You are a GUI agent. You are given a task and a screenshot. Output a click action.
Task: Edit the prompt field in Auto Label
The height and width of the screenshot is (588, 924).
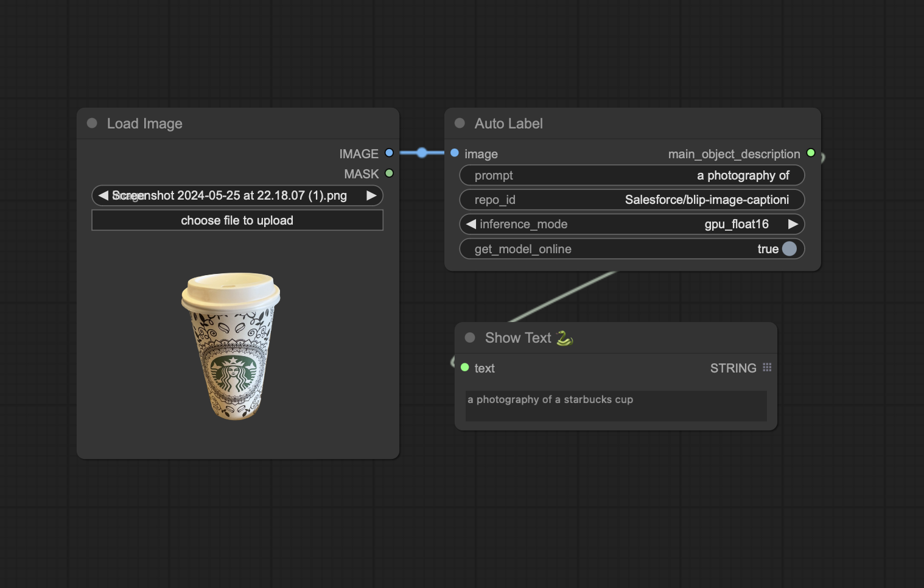tap(632, 175)
